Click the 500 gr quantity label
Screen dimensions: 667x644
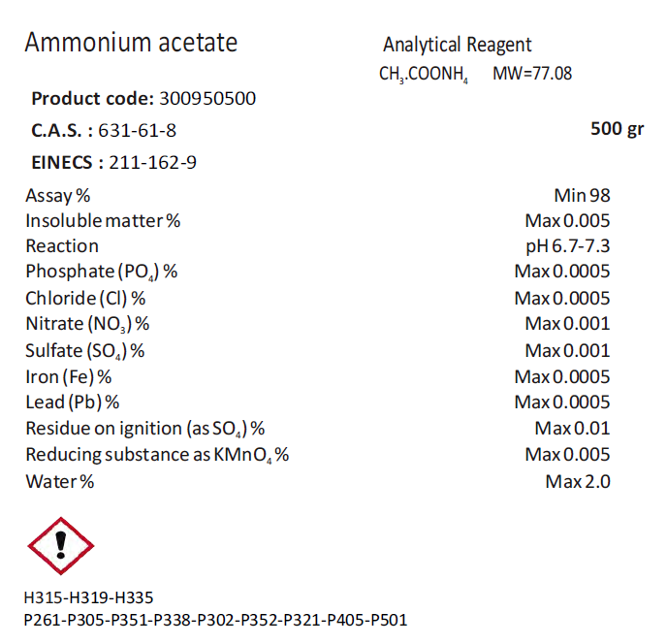617,130
